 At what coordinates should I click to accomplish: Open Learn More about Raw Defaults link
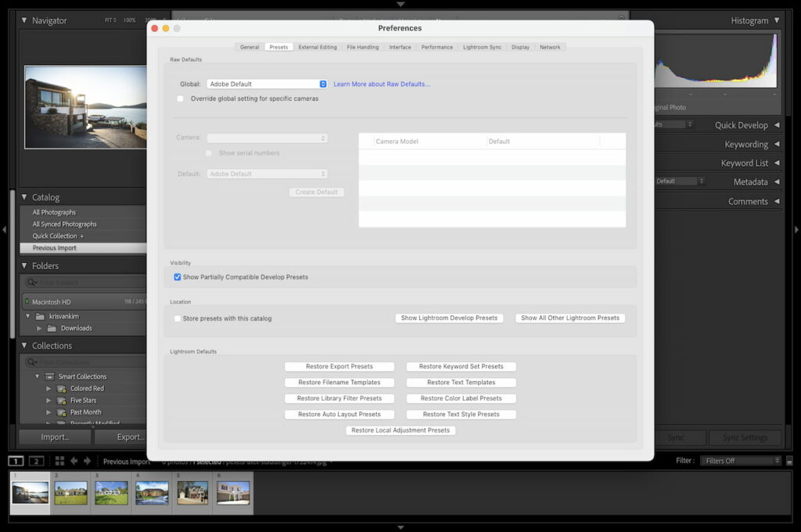382,84
